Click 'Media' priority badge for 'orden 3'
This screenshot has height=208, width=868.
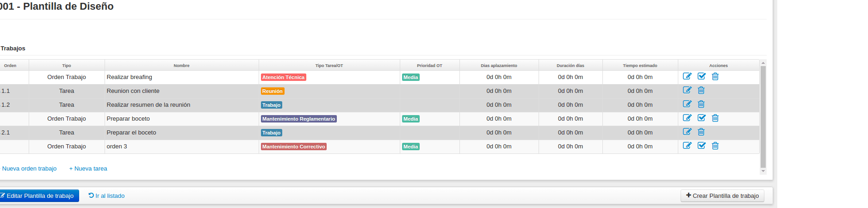click(410, 147)
